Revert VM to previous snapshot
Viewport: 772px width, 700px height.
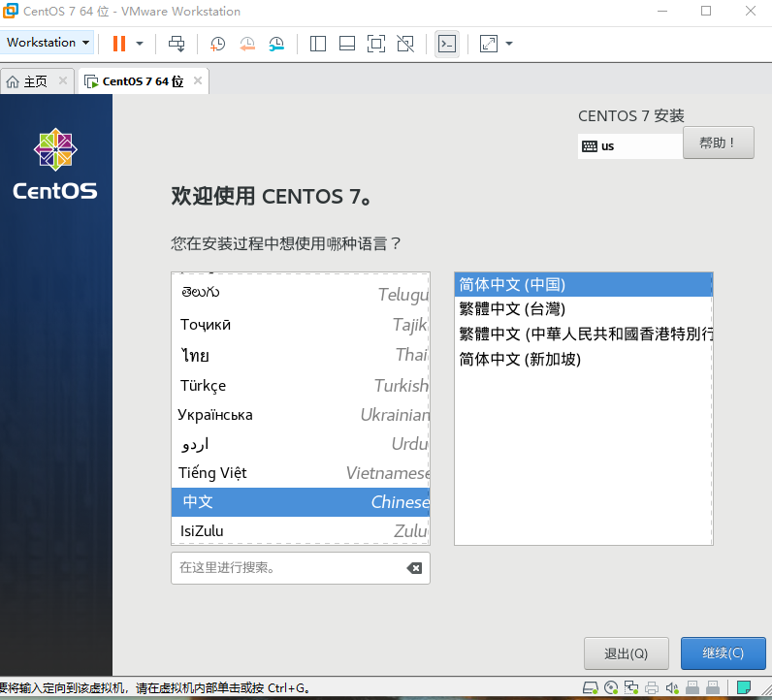point(247,44)
